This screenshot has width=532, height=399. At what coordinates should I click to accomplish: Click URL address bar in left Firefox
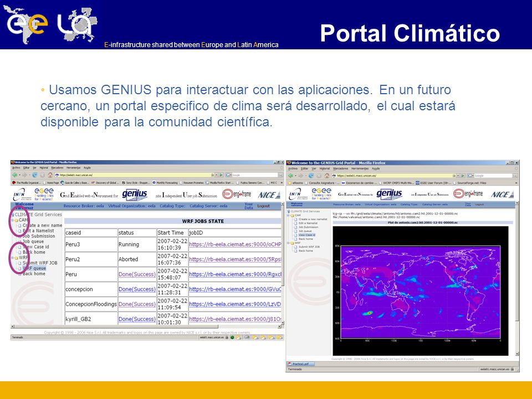click(x=136, y=175)
